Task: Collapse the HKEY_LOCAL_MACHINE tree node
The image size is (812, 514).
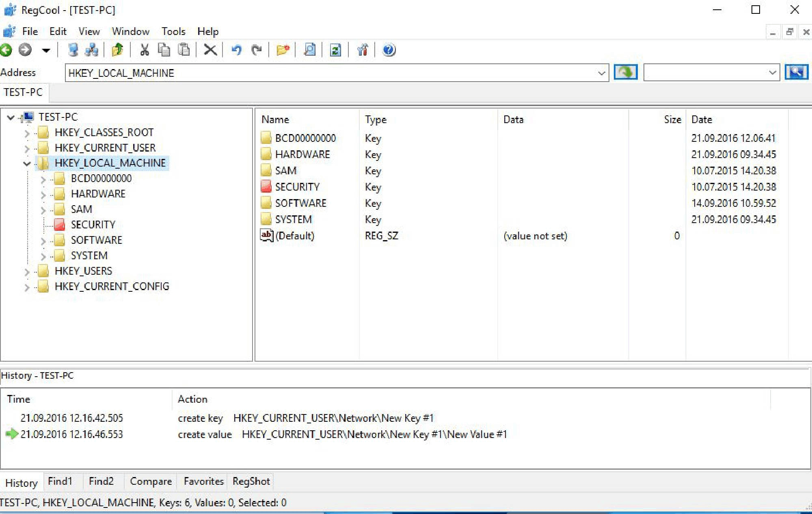Action: pyautogui.click(x=27, y=163)
